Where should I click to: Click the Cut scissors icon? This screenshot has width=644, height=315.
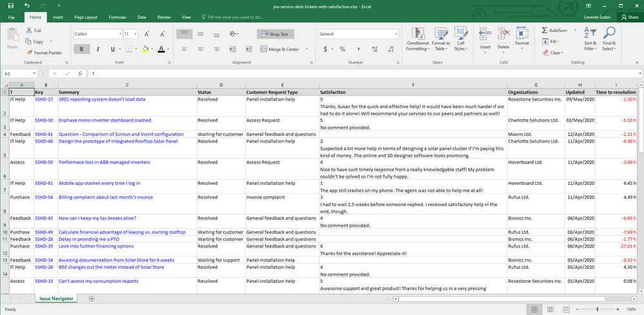(x=29, y=30)
